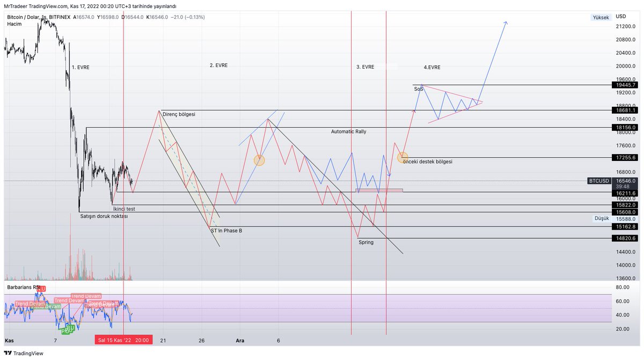Select the Satışın doruk noktası annotation
Viewport: 644px width, 360px height.
[x=104, y=216]
